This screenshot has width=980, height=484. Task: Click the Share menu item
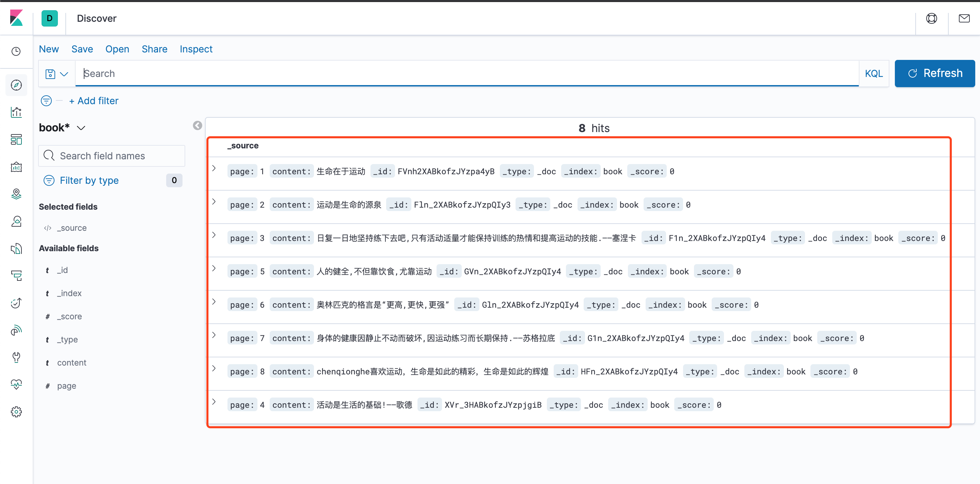point(154,49)
